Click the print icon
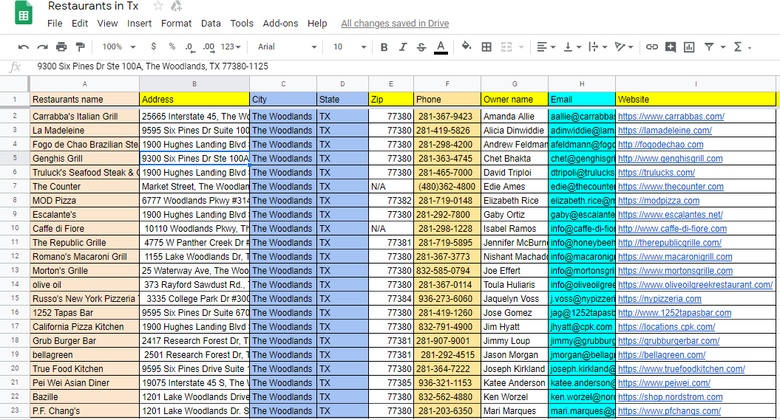Image resolution: width=780 pixels, height=420 pixels. pyautogui.click(x=62, y=47)
